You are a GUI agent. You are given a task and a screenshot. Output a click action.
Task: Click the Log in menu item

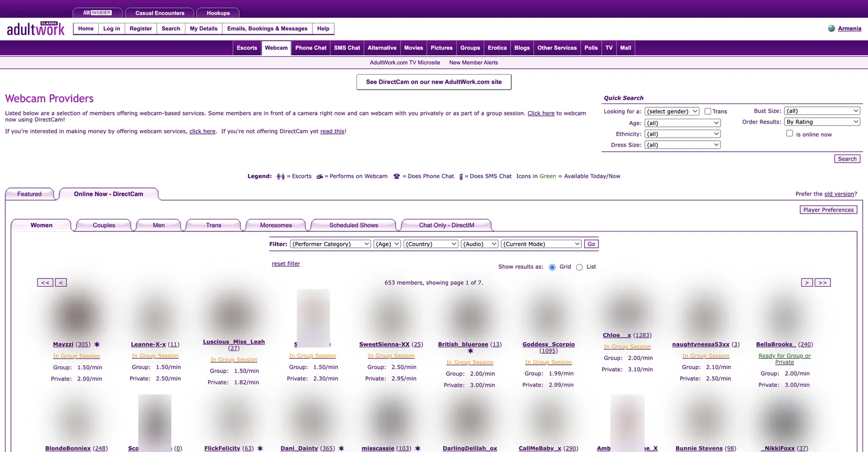(x=112, y=29)
